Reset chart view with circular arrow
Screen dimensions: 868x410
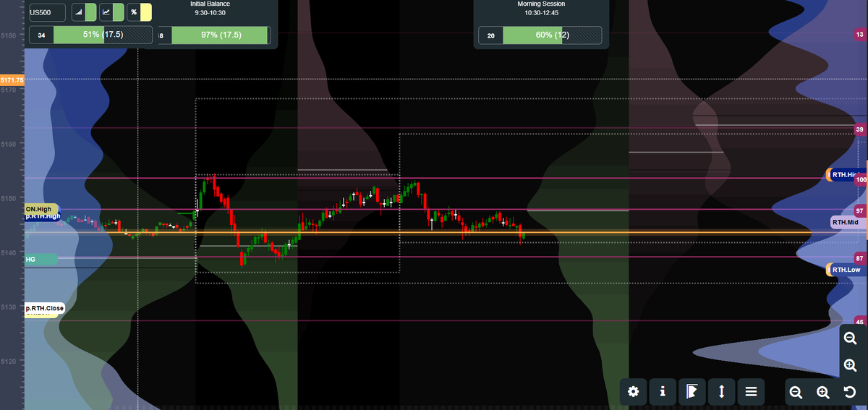pos(850,392)
